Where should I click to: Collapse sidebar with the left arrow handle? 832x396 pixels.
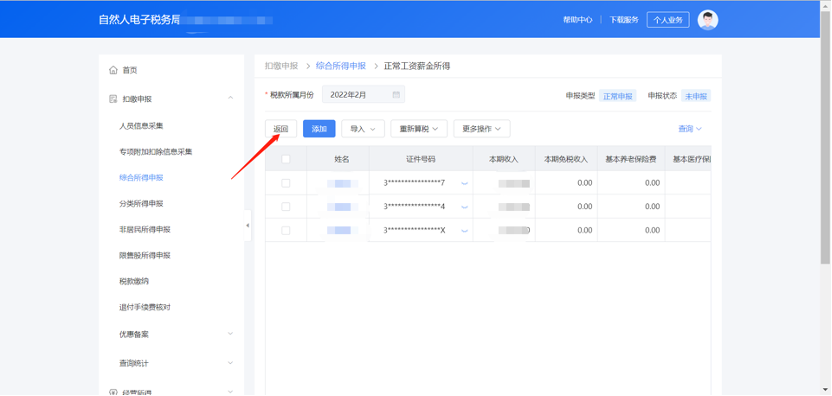[x=247, y=226]
